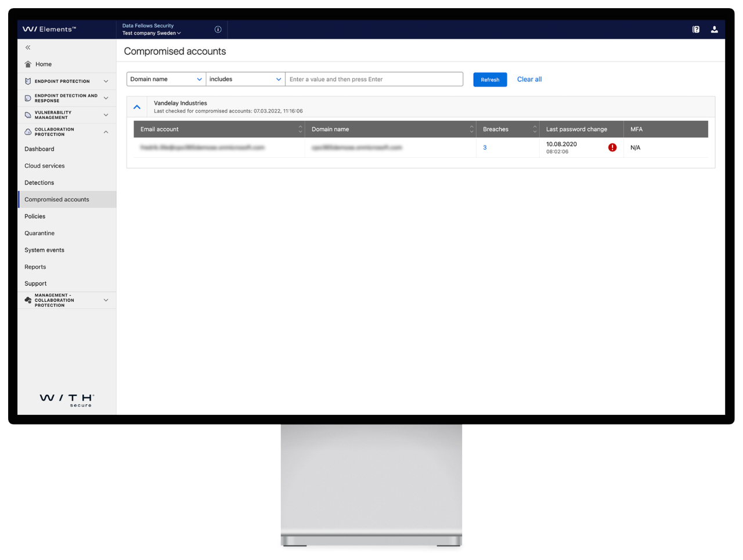The image size is (743, 560).
Task: Click the Home house icon
Action: (x=28, y=64)
